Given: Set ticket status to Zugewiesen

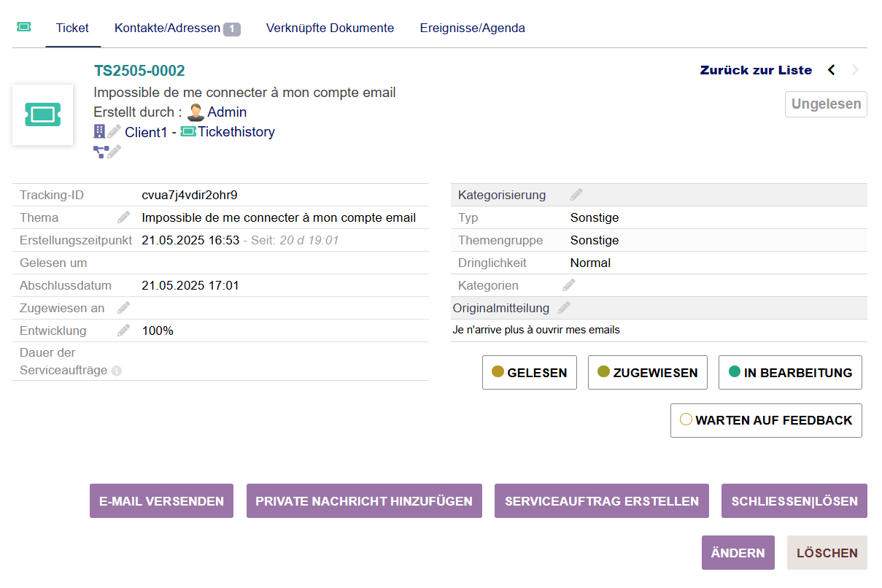Looking at the screenshot, I should (x=647, y=373).
